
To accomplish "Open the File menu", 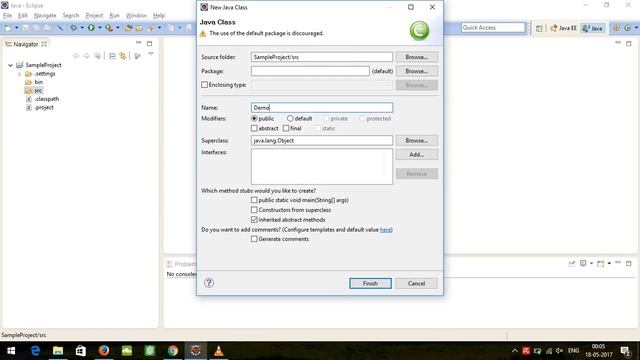I will click(x=7, y=16).
